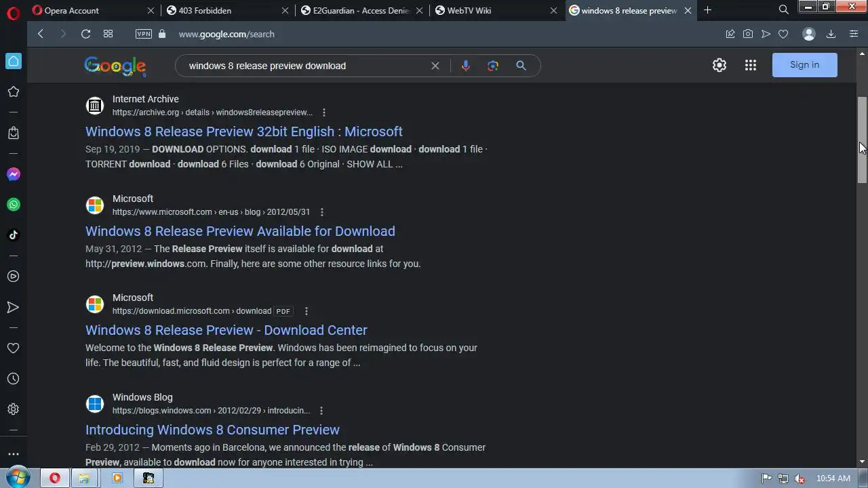The width and height of the screenshot is (868, 488).
Task: Open the sidebar Shopping bag icon
Action: [x=13, y=133]
